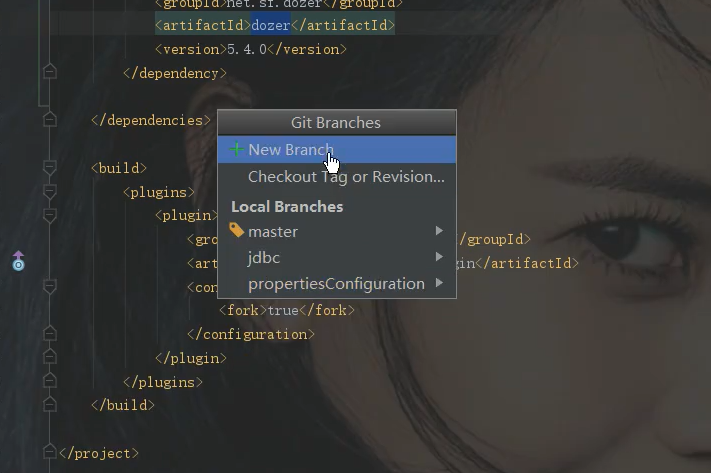Click the </project> closing tag
The height and width of the screenshot is (473, 711).
pyautogui.click(x=99, y=453)
